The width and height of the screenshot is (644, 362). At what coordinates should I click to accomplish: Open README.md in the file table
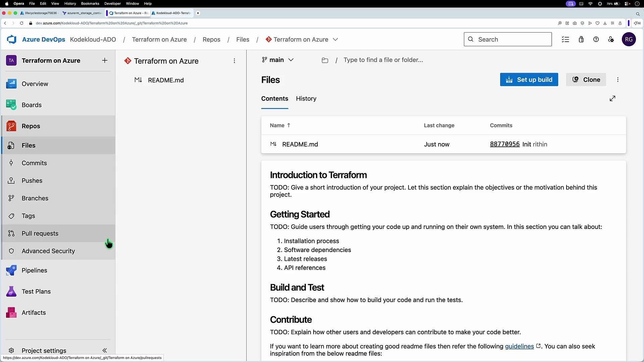(300, 144)
